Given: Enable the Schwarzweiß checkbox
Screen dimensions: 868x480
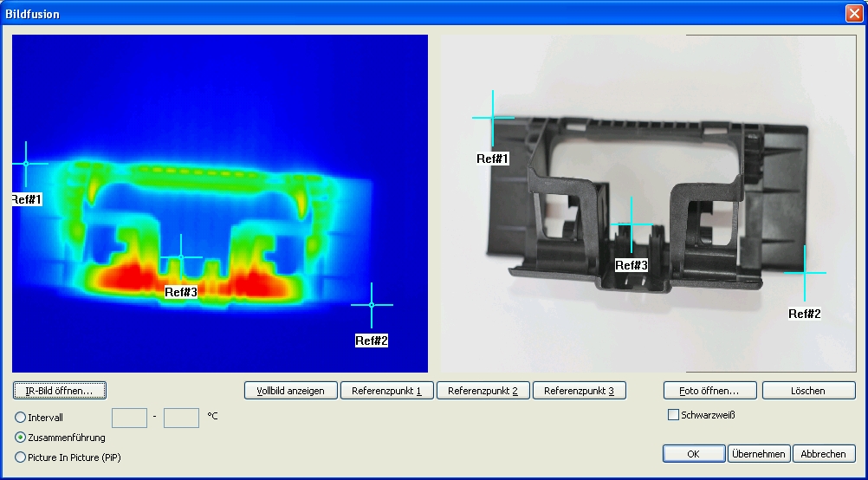Looking at the screenshot, I should point(674,415).
